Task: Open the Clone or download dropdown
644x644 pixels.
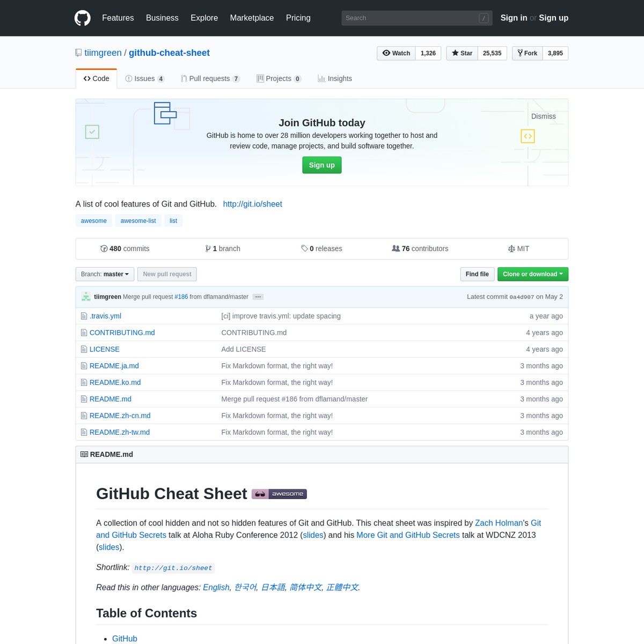Action: tap(533, 274)
